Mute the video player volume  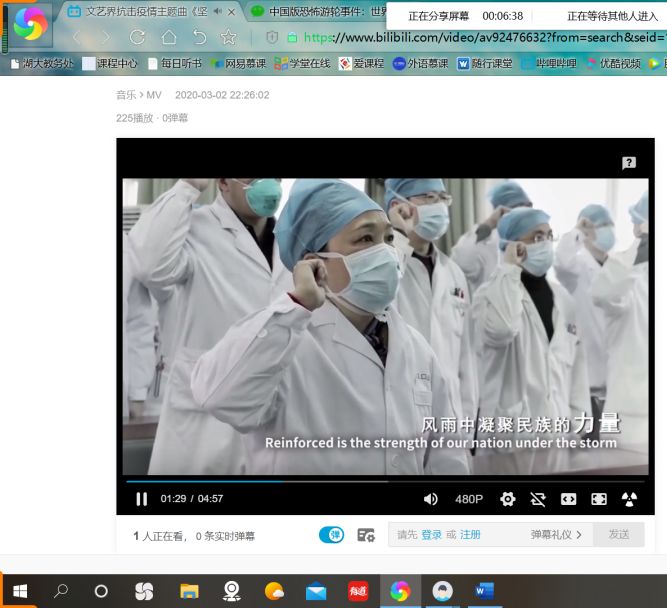point(430,499)
